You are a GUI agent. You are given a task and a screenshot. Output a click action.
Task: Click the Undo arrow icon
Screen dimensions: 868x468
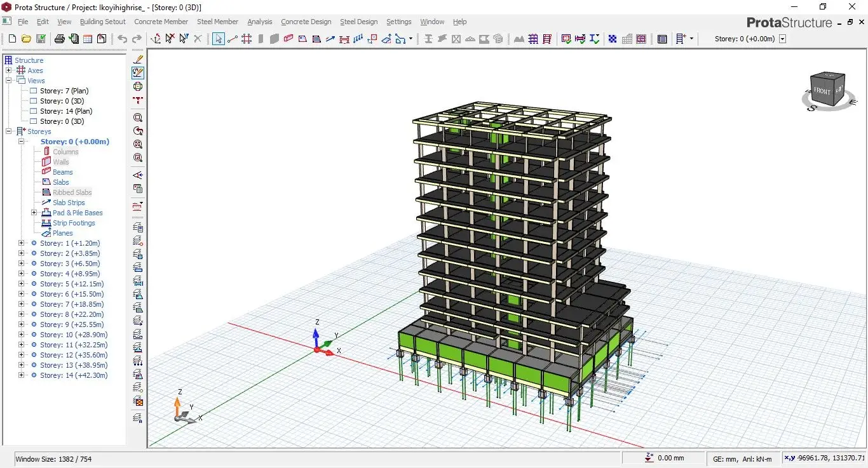(x=122, y=39)
